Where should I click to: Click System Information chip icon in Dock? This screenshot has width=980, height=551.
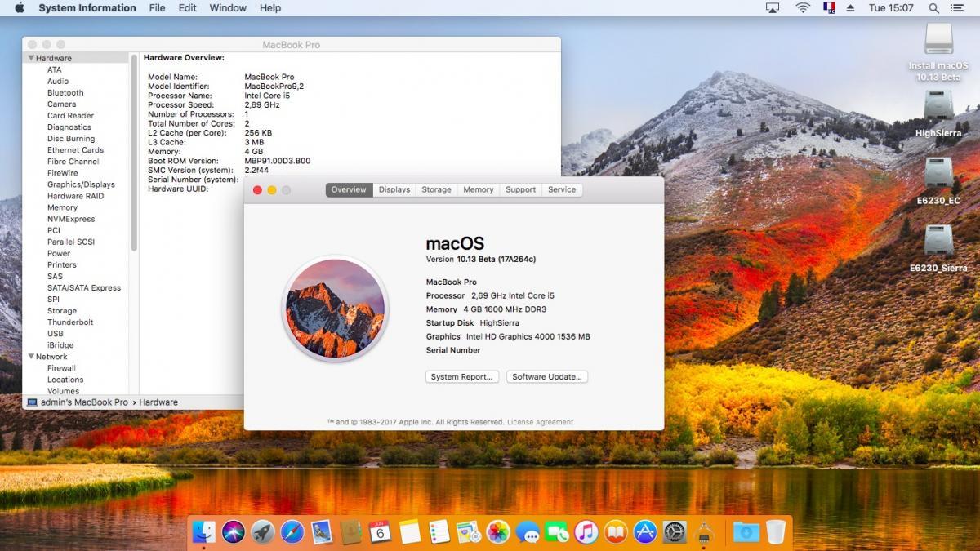pos(704,532)
